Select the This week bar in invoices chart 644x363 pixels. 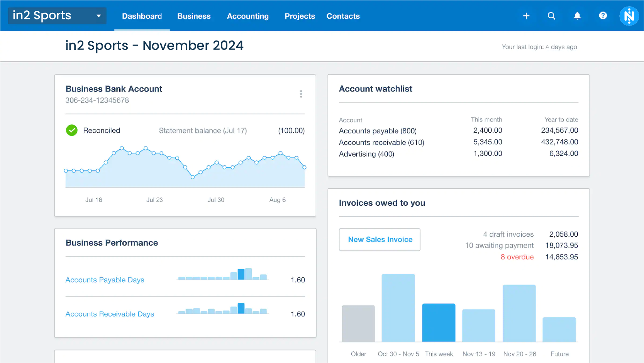(439, 323)
